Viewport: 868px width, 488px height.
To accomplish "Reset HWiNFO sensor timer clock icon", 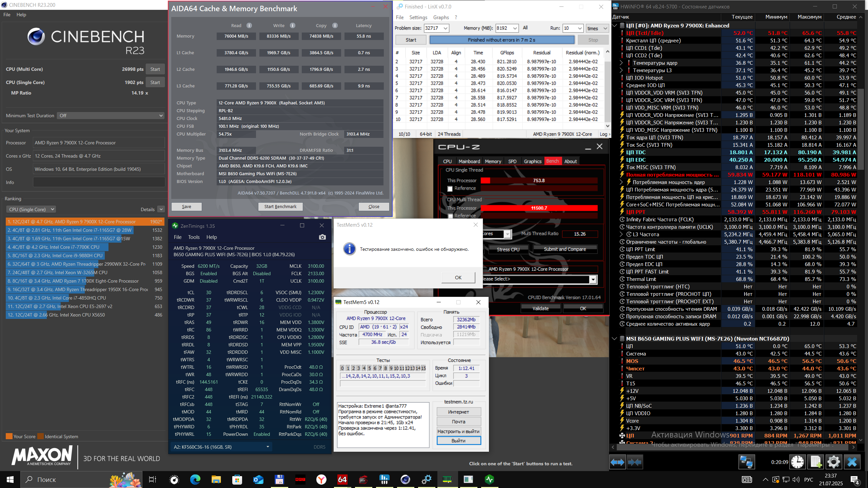I will [797, 462].
